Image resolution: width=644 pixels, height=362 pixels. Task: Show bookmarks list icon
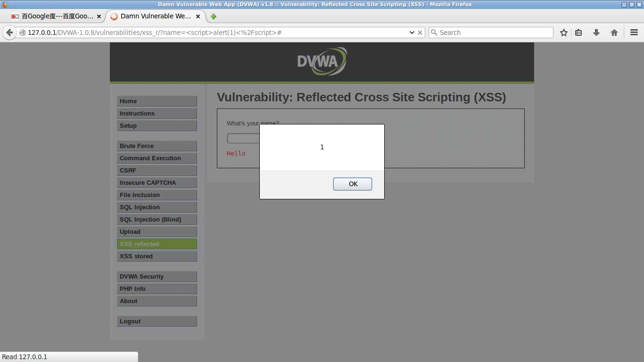click(x=578, y=33)
